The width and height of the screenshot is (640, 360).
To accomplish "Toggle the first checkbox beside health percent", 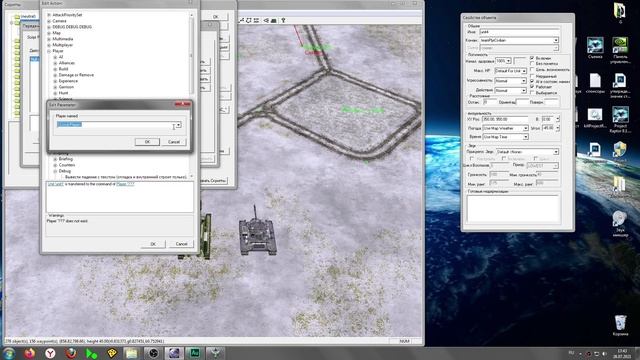I will click(532, 58).
